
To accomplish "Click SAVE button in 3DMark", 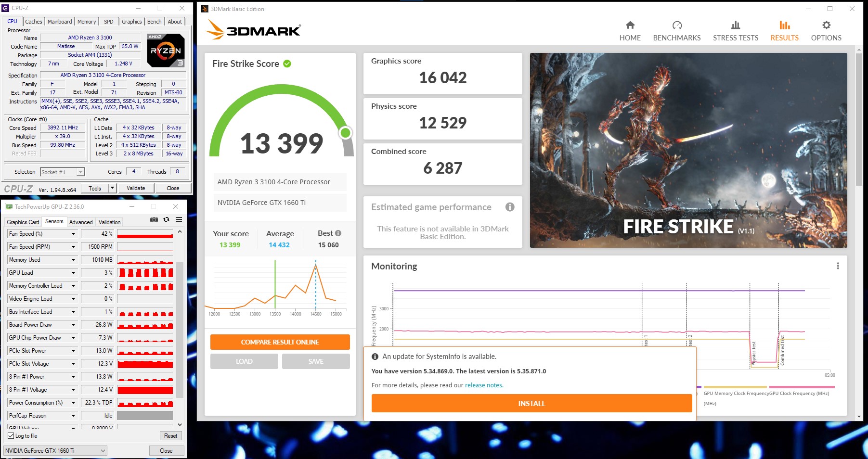I will pyautogui.click(x=316, y=361).
